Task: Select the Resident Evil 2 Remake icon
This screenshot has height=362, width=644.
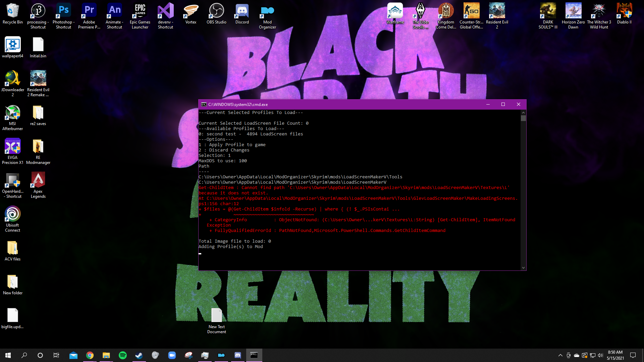Action: point(38,84)
